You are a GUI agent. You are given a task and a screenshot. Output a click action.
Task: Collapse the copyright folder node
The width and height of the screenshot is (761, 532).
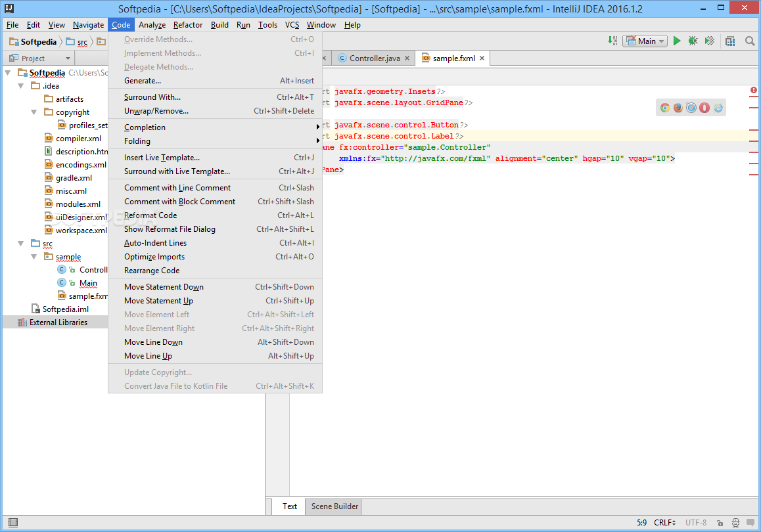[x=34, y=112]
